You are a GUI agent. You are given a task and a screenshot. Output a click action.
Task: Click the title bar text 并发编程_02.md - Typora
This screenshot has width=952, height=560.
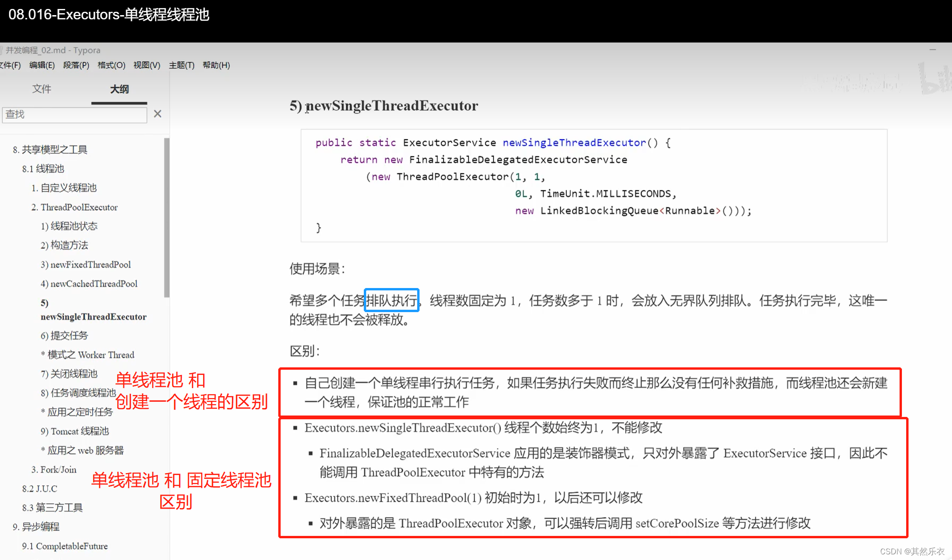click(x=53, y=50)
